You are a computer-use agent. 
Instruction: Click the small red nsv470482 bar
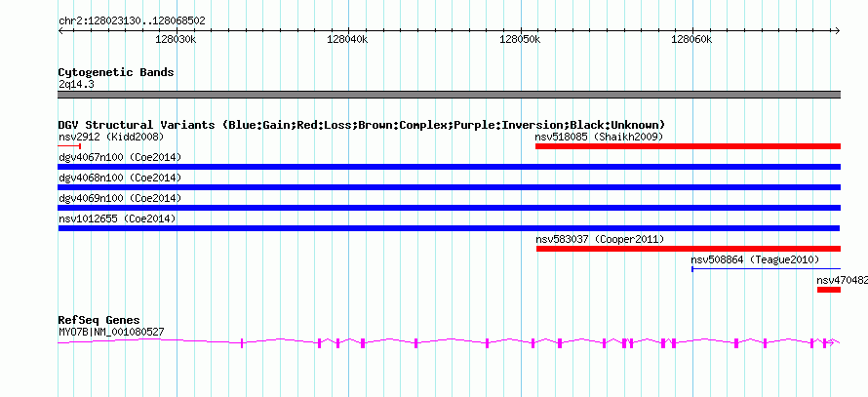point(829,290)
